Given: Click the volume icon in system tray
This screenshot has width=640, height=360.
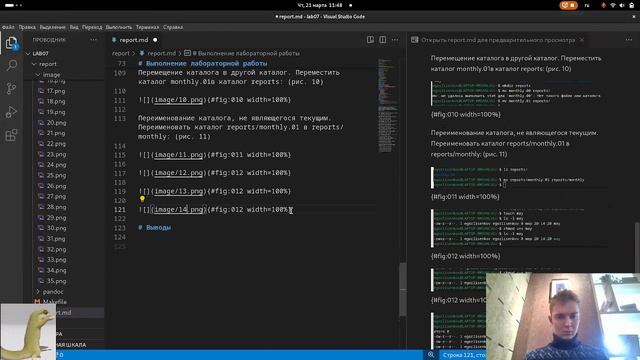Looking at the screenshot, I should (622, 5).
